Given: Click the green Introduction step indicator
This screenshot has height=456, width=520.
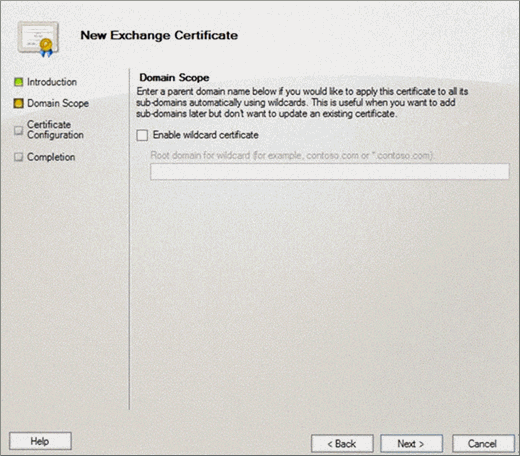Looking at the screenshot, I should pyautogui.click(x=19, y=82).
